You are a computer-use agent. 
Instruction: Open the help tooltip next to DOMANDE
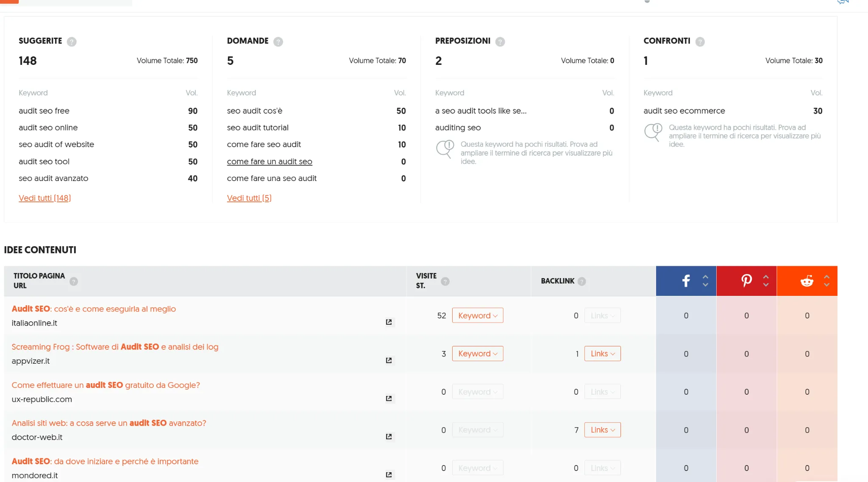point(278,42)
